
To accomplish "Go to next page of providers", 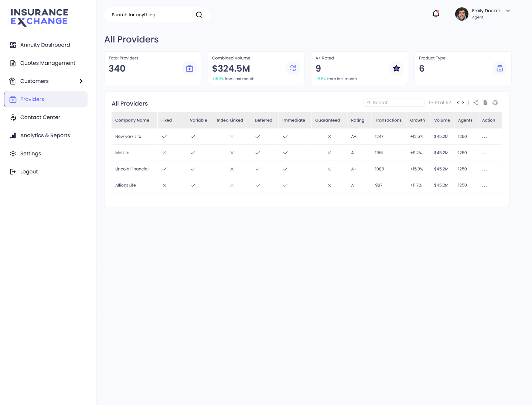I will click(463, 103).
